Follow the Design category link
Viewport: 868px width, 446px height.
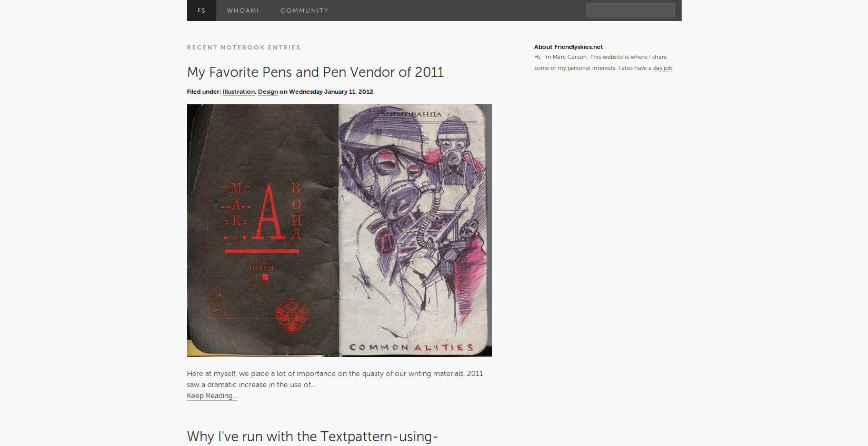pos(268,92)
